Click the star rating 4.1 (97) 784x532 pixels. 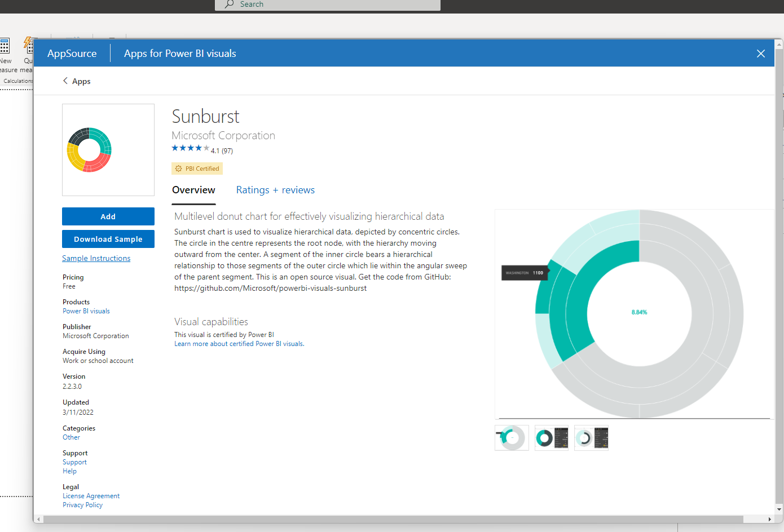tap(202, 149)
